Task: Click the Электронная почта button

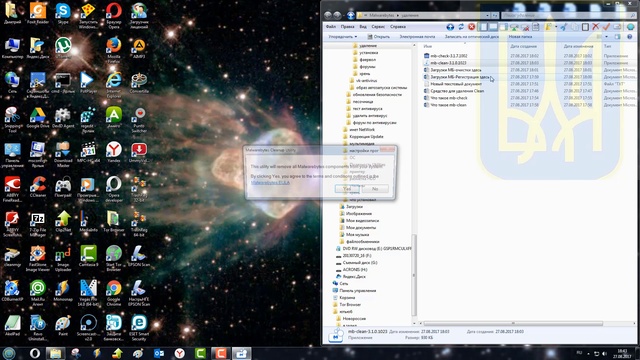Action: pos(417,37)
